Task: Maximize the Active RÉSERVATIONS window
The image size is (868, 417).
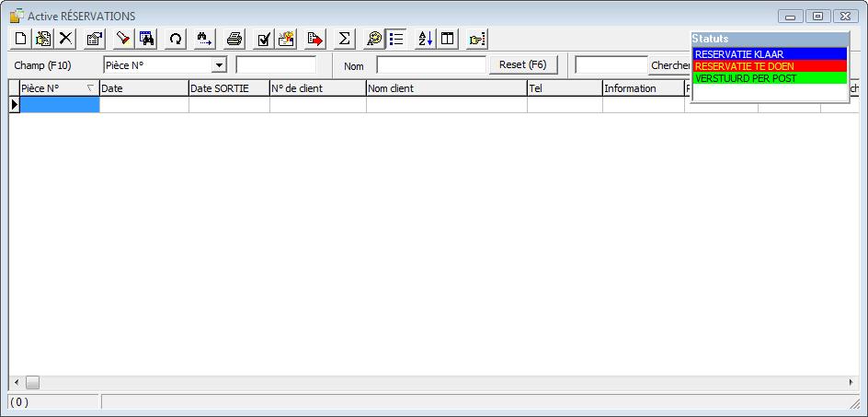Action: [817, 17]
